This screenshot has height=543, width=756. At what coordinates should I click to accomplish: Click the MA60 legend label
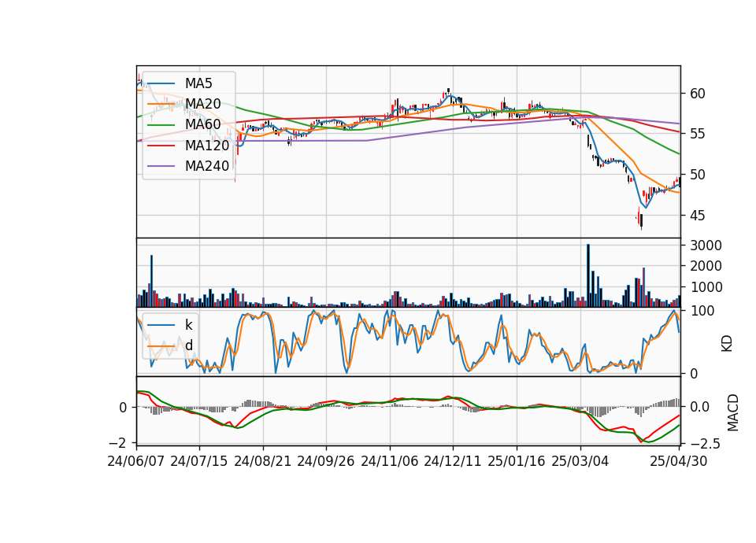click(x=203, y=124)
